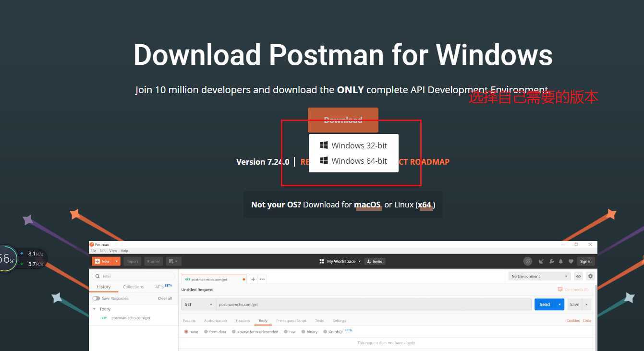Click the Untitled Request title

(x=197, y=290)
